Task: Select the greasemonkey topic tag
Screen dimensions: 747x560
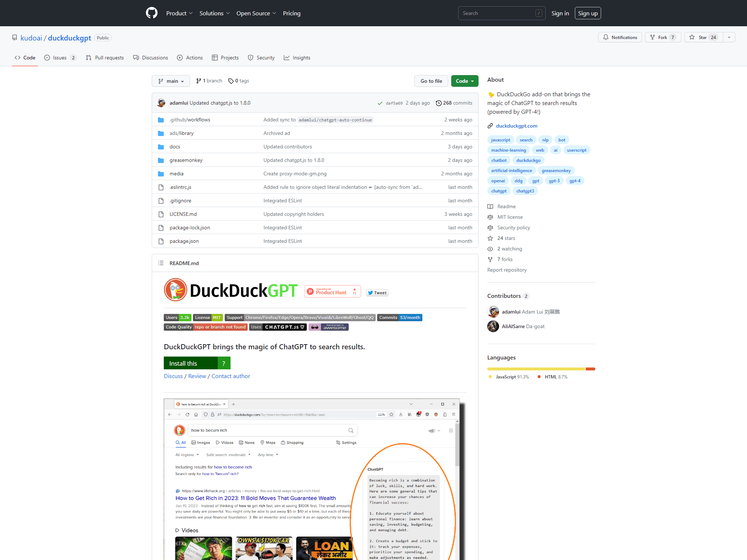Action: pyautogui.click(x=556, y=171)
